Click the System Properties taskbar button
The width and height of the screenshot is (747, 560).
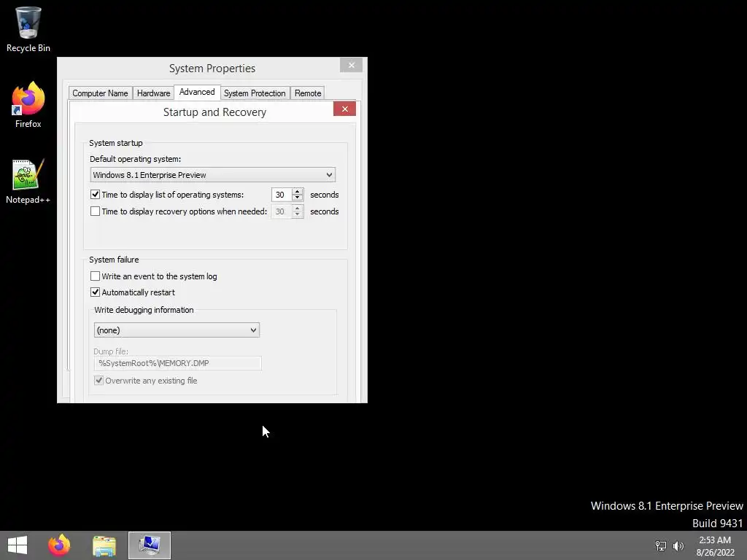pyautogui.click(x=149, y=545)
